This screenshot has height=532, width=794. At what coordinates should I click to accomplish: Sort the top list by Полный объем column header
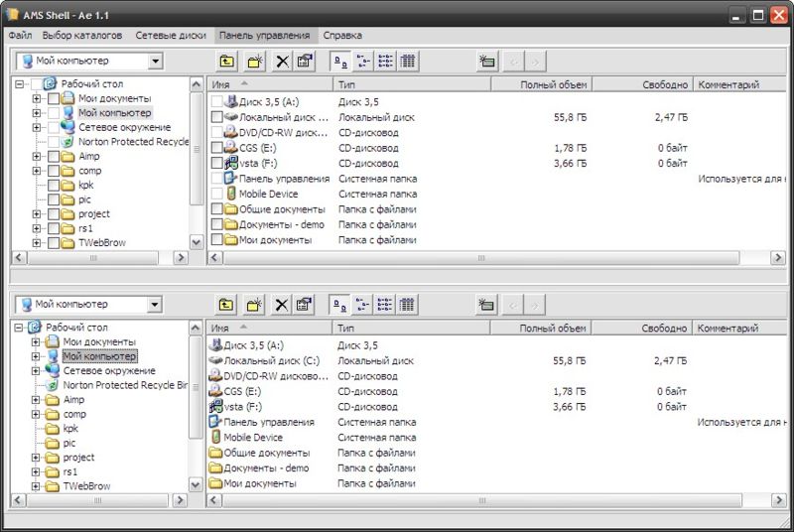coord(541,84)
